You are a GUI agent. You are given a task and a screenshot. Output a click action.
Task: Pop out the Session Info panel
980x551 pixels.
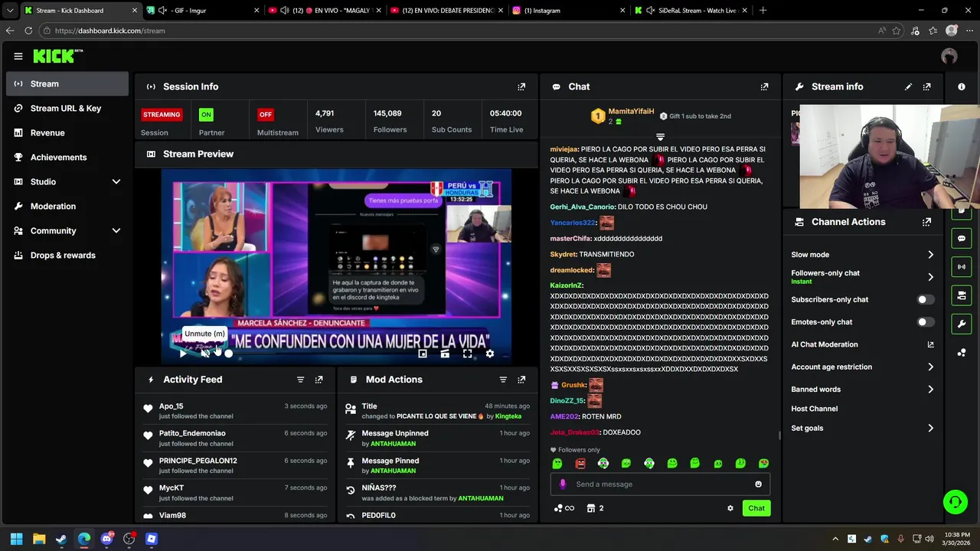click(x=521, y=86)
